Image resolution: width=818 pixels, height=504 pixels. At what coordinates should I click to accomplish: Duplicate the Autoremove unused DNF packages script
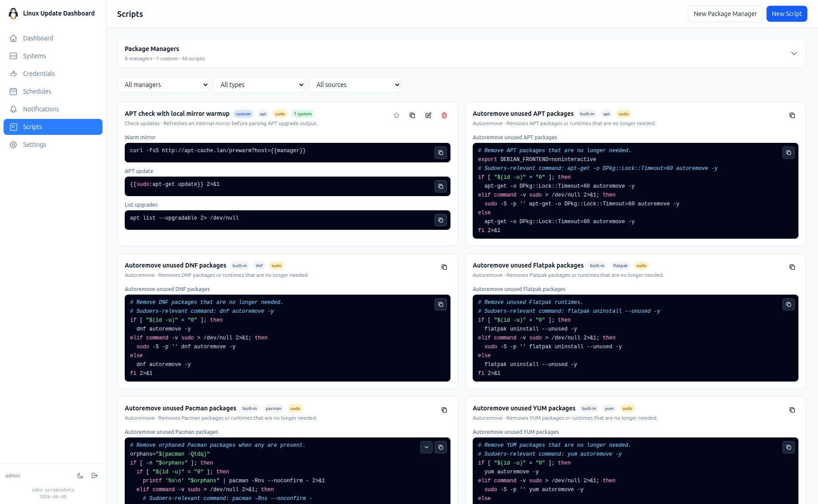(444, 267)
